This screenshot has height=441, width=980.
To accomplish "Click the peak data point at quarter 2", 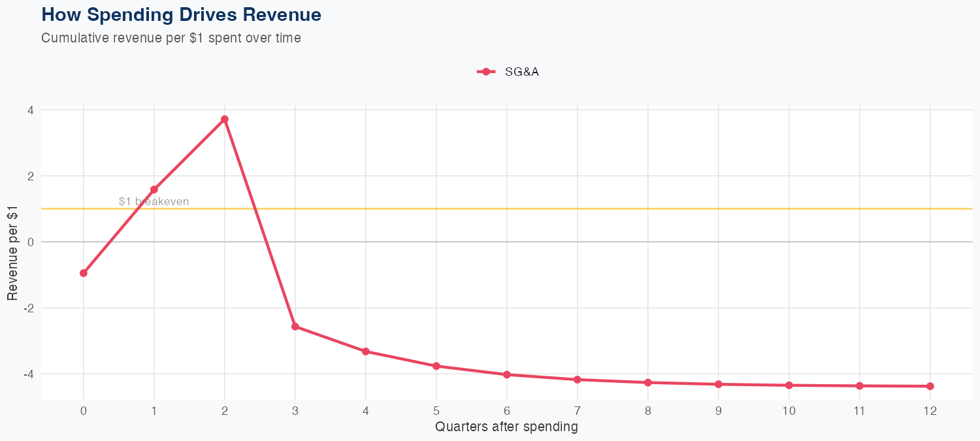I will (225, 120).
